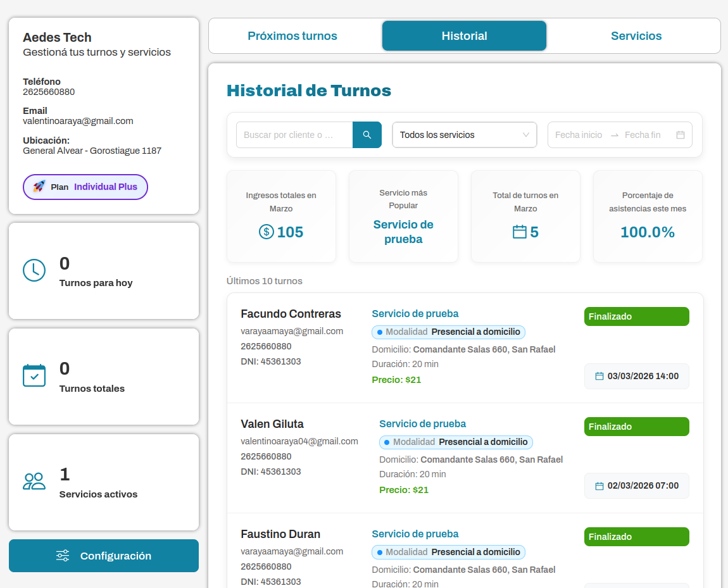Image resolution: width=728 pixels, height=588 pixels.
Task: Click the rocket icon in the Plan badge
Action: pyautogui.click(x=38, y=187)
